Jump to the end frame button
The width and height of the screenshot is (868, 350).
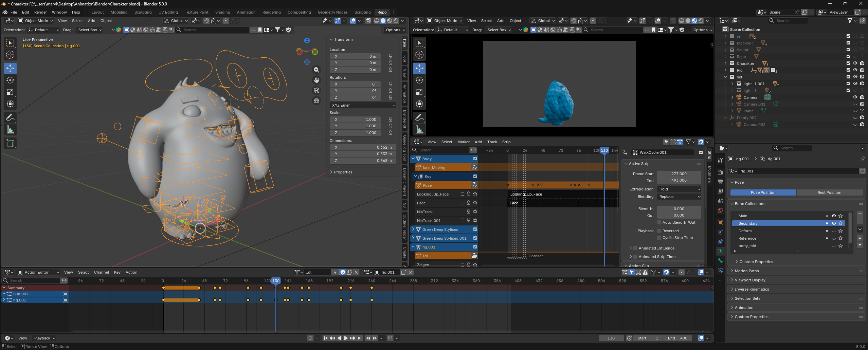(360, 338)
